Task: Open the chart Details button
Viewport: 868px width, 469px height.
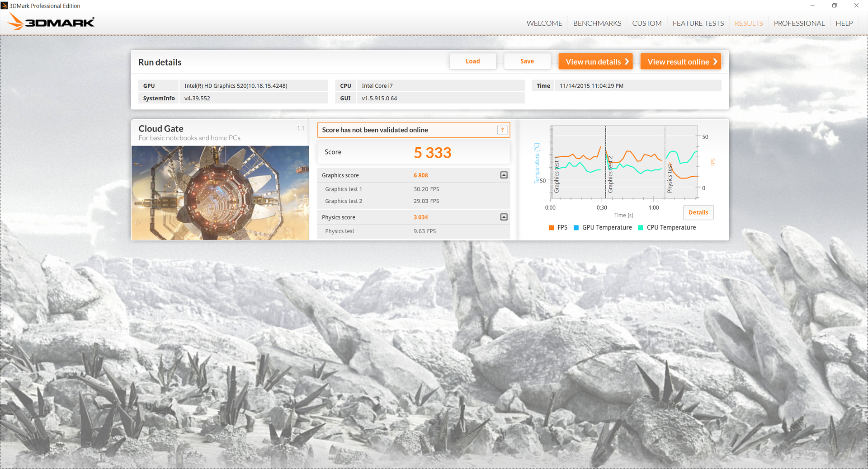Action: click(x=698, y=212)
